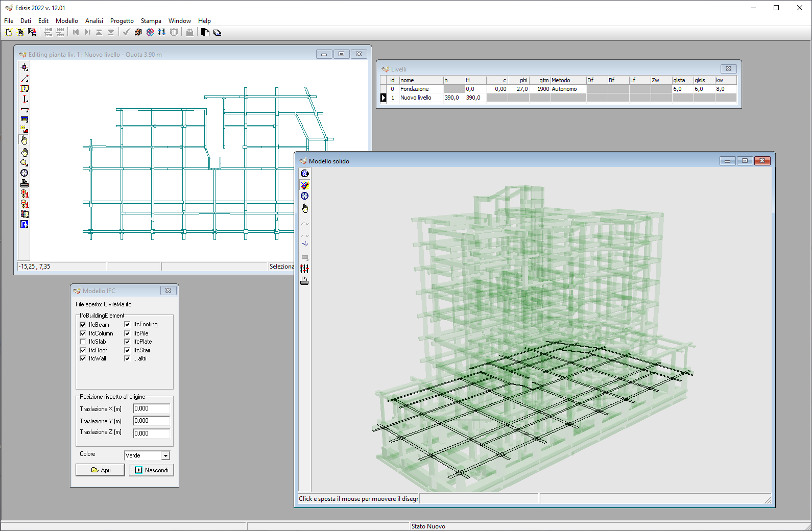This screenshot has width=812, height=531.
Task: Open the Window menu
Action: [x=180, y=21]
